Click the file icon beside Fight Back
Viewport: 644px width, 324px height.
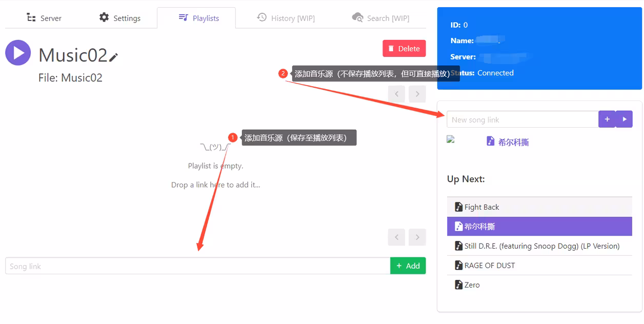click(x=459, y=207)
